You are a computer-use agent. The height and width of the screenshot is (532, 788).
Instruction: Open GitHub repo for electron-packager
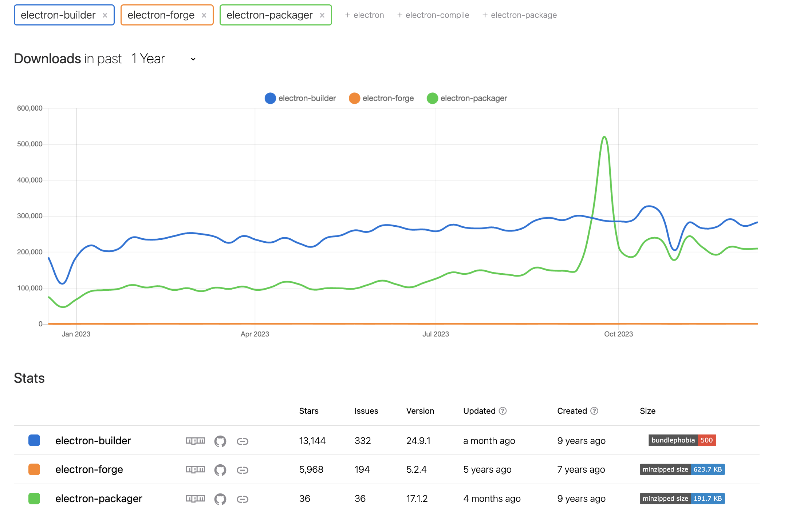tap(220, 499)
